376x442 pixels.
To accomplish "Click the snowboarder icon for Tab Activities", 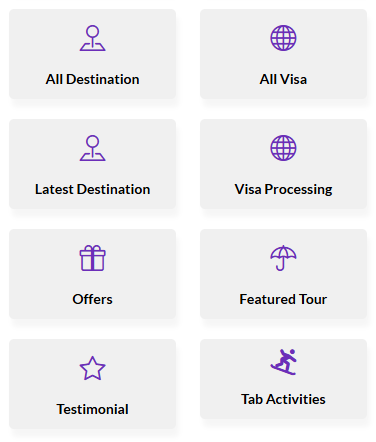I will [283, 362].
